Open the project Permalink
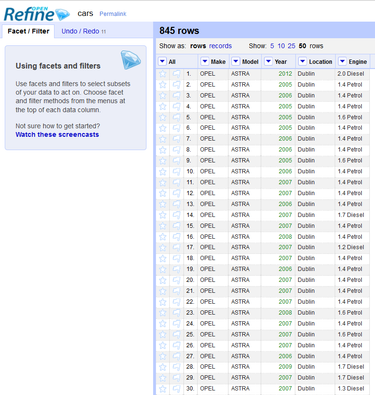 pos(113,14)
